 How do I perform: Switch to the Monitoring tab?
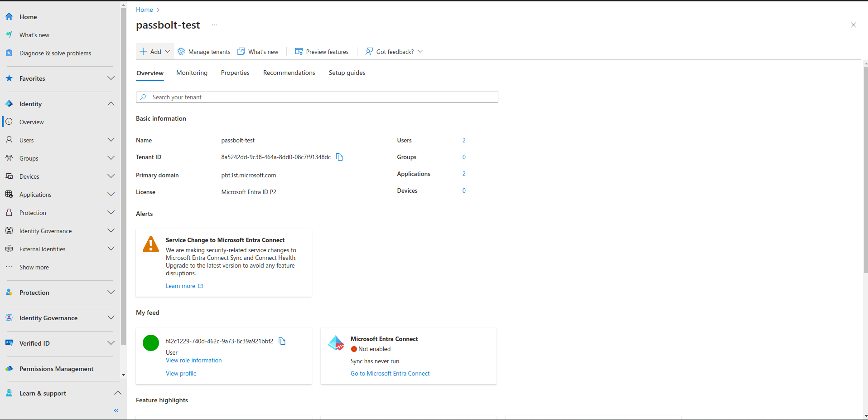coord(192,73)
